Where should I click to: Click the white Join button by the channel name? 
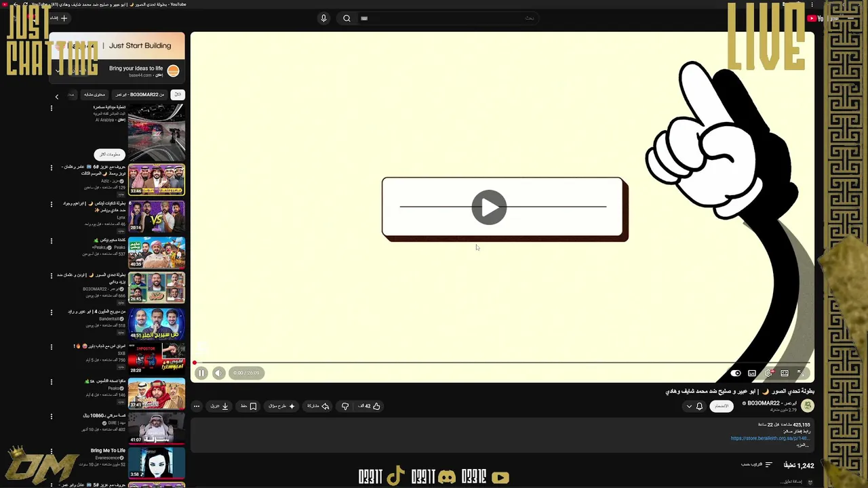pyautogui.click(x=722, y=406)
